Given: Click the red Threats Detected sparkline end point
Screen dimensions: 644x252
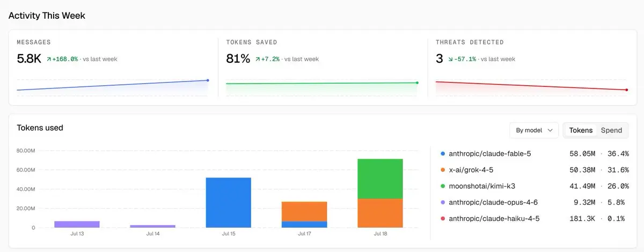Looking at the screenshot, I should (x=626, y=90).
